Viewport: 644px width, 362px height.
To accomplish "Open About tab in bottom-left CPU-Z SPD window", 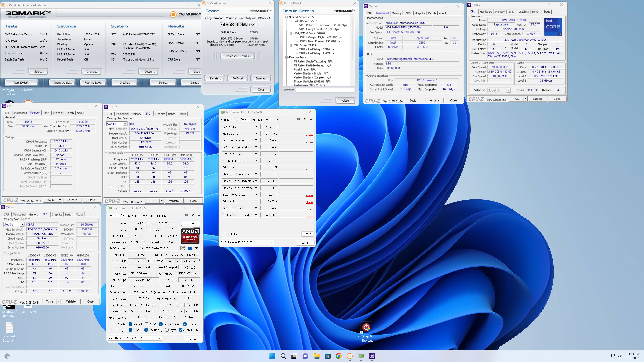I will point(79,215).
